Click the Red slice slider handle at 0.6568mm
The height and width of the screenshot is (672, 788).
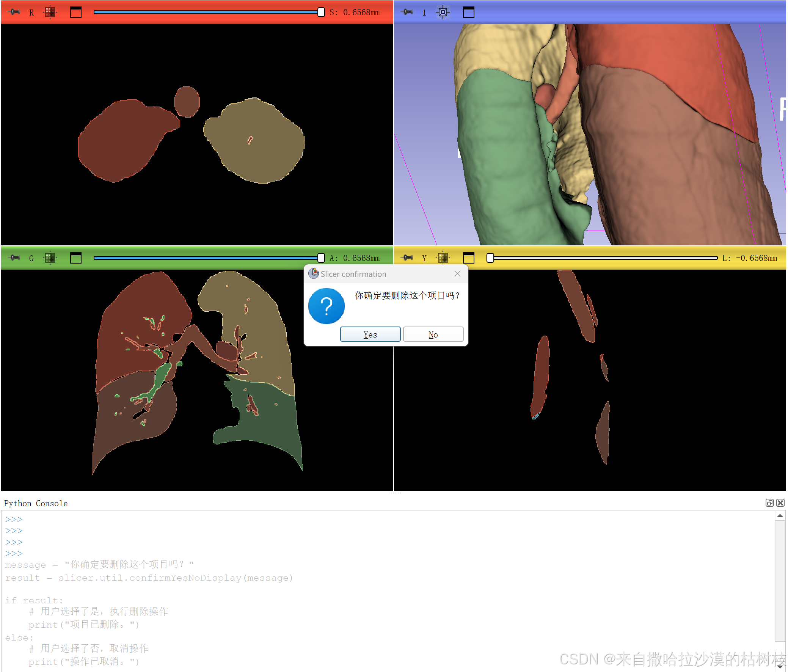click(x=320, y=12)
